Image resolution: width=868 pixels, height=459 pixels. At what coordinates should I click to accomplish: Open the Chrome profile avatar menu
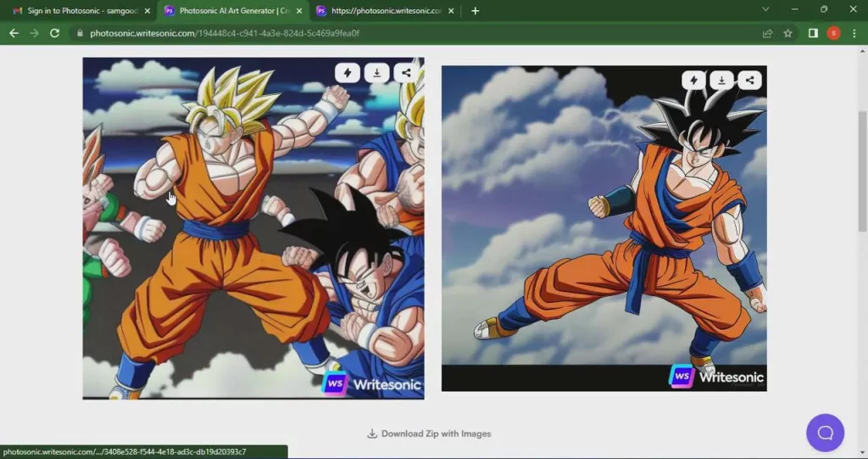pos(833,33)
